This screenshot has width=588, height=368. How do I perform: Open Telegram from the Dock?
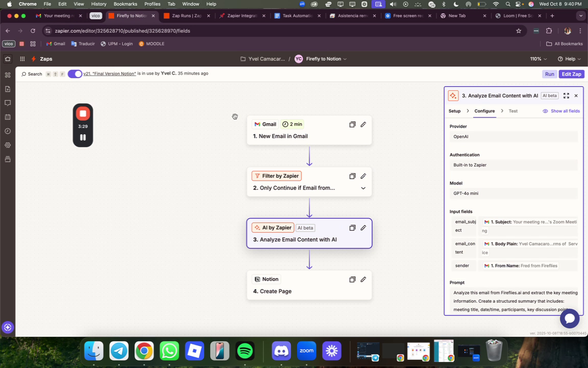pyautogui.click(x=119, y=351)
